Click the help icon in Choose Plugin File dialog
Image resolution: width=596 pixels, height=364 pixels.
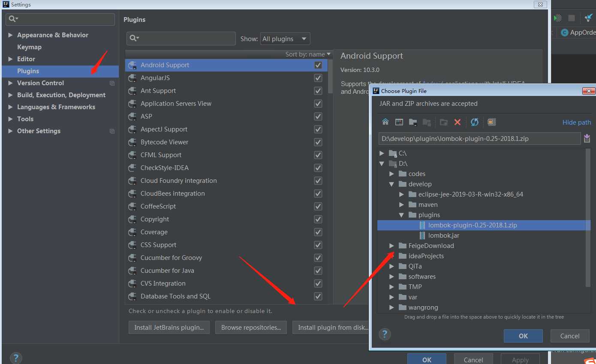coord(385,334)
